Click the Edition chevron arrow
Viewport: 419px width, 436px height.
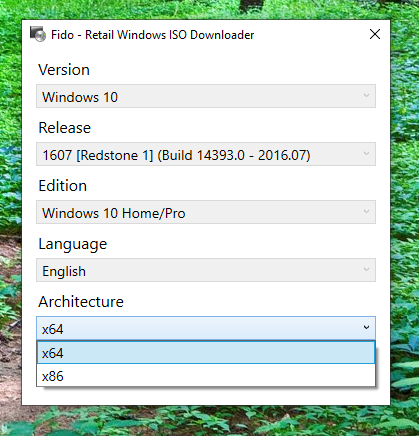366,212
